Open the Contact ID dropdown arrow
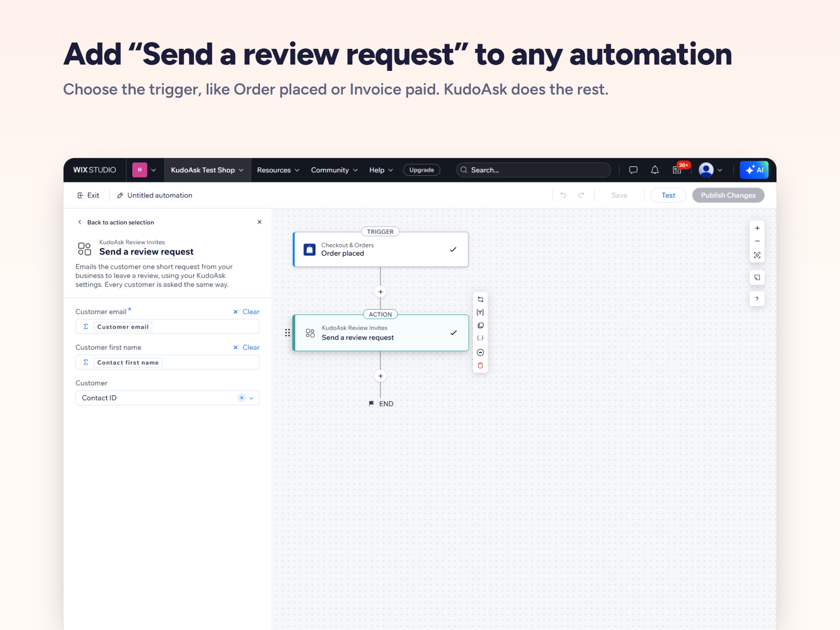This screenshot has height=630, width=840. 251,398
